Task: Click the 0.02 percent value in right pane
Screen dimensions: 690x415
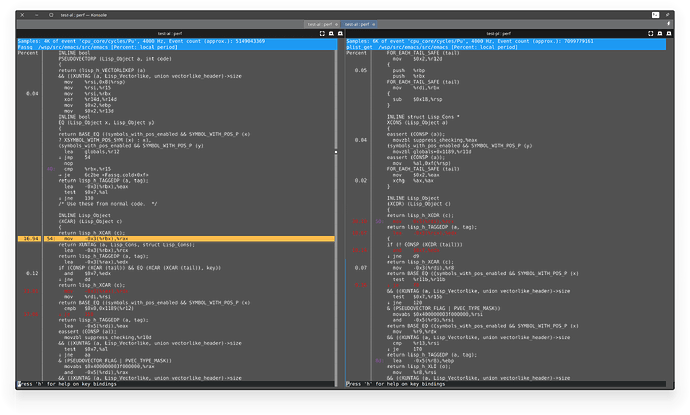Action: (x=361, y=180)
